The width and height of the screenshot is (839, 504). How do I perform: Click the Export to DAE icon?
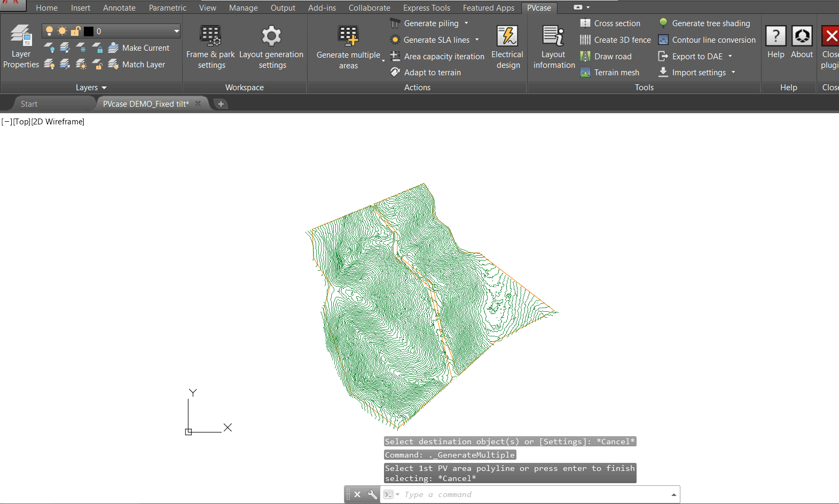point(663,56)
